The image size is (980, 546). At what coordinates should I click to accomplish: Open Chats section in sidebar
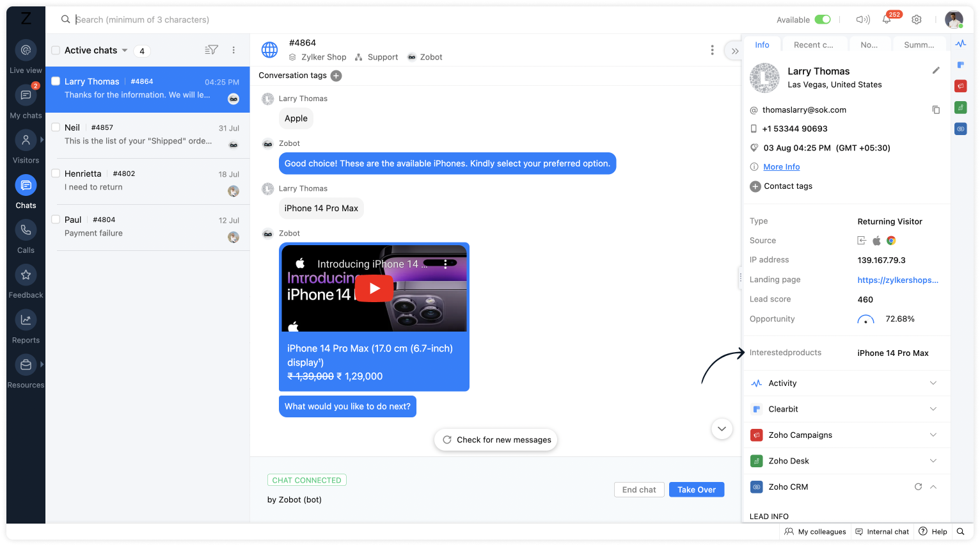[x=26, y=191]
